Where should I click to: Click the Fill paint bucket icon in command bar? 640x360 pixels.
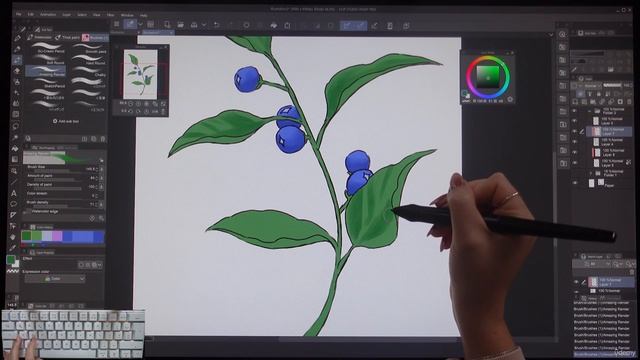273,25
